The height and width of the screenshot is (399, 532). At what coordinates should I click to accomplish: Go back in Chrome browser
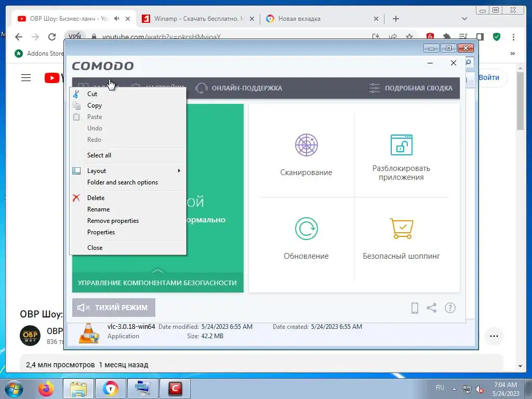point(19,37)
